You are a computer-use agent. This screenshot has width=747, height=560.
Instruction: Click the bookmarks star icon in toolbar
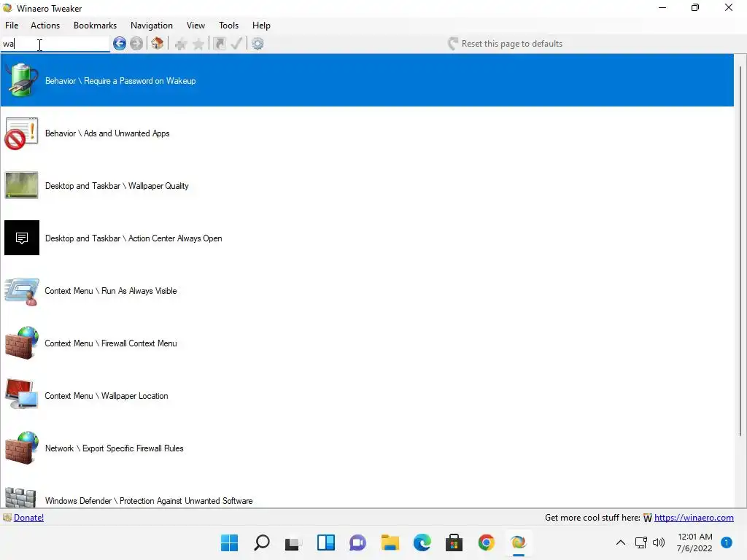pyautogui.click(x=198, y=44)
